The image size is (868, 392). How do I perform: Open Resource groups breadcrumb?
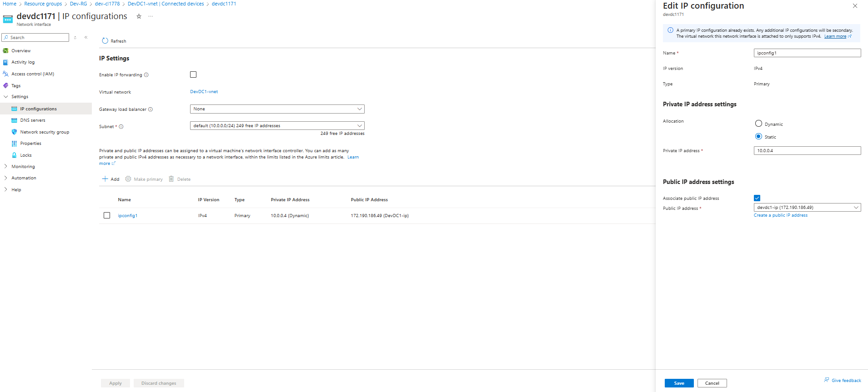(x=43, y=4)
